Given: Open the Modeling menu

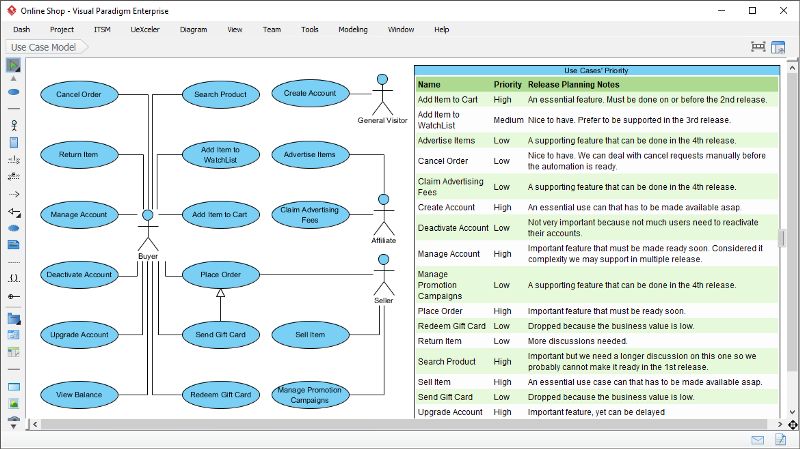Looking at the screenshot, I should click(x=353, y=30).
